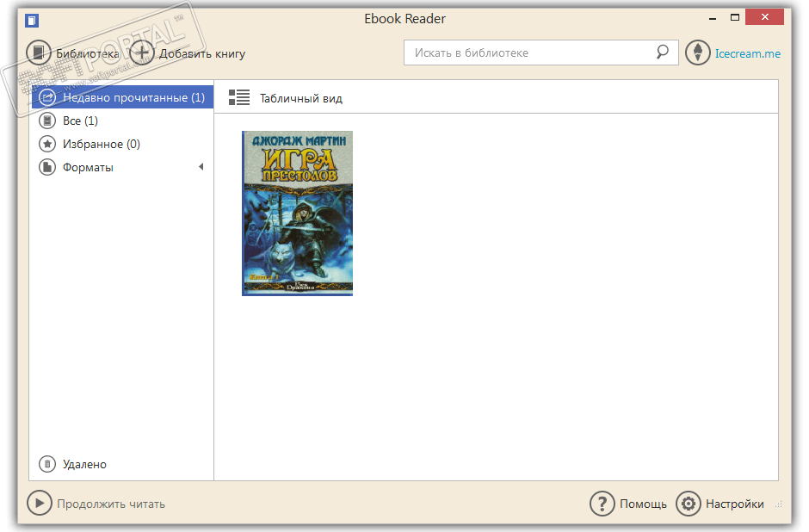Open the 'Удалено' trash section
Screen dimensions: 809x532
[84, 464]
